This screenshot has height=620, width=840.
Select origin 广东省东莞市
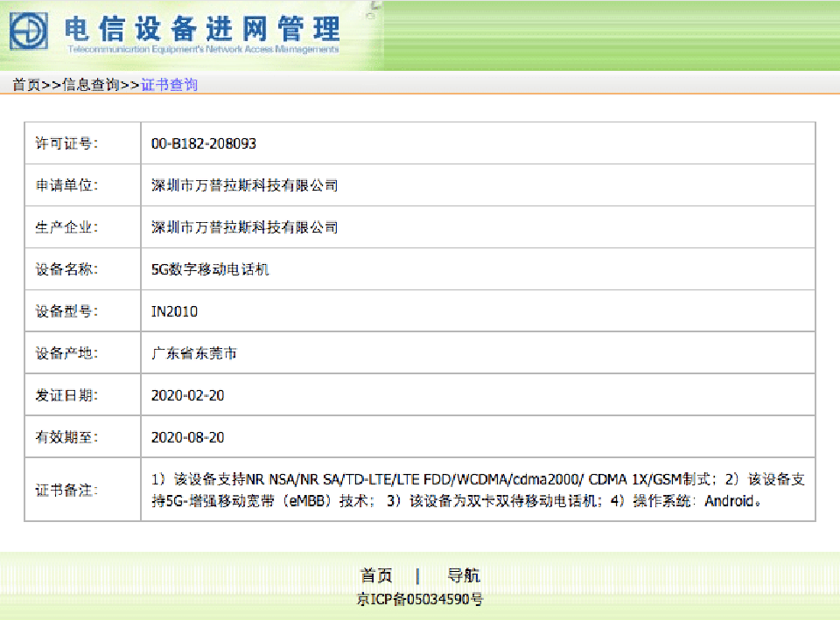pos(194,353)
